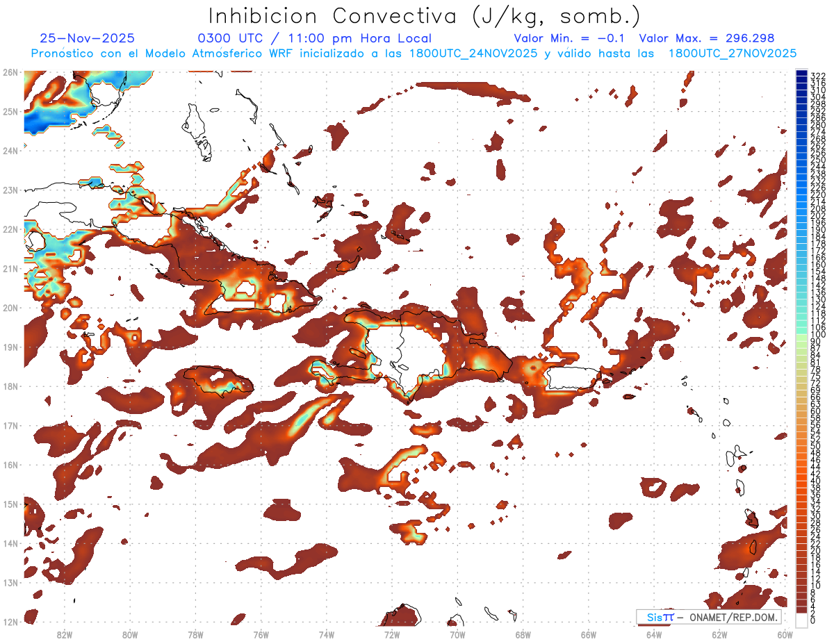Screen dimensions: 834x644
Task: Click the 'SisTT - ONAMET/REP.DOM.' credit box
Action: pos(709,617)
